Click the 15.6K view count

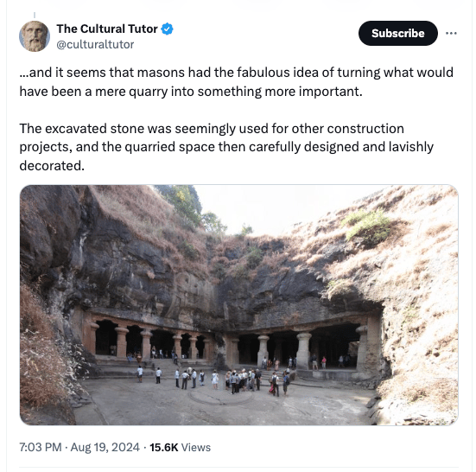point(164,448)
